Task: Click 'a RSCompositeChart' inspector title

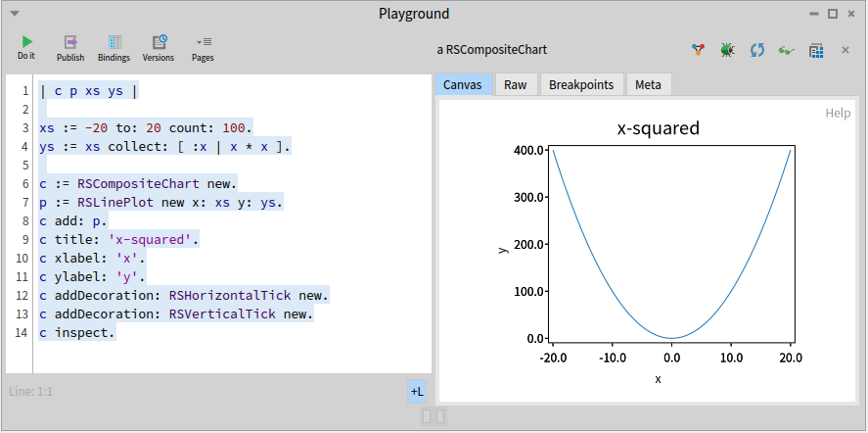Action: pos(491,50)
